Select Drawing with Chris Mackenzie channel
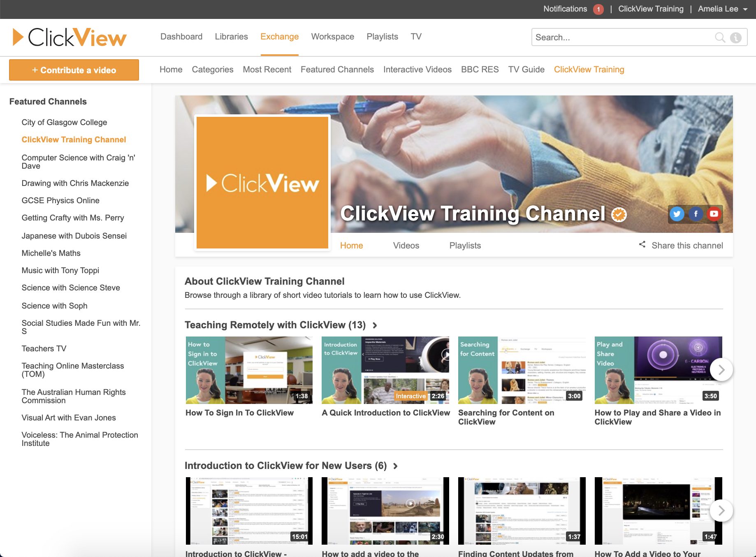The height and width of the screenshot is (557, 756). (75, 183)
